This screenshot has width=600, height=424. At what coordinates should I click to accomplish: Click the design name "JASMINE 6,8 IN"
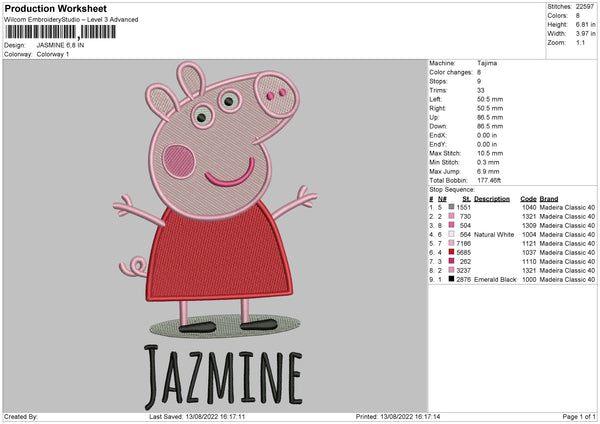pos(60,45)
